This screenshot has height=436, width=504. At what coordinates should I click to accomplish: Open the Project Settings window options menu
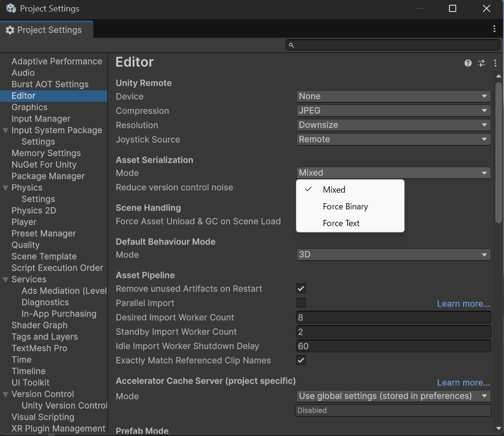click(494, 29)
